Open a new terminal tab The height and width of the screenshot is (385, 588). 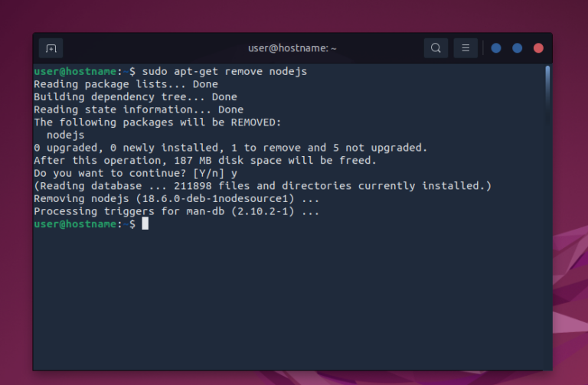coord(51,48)
